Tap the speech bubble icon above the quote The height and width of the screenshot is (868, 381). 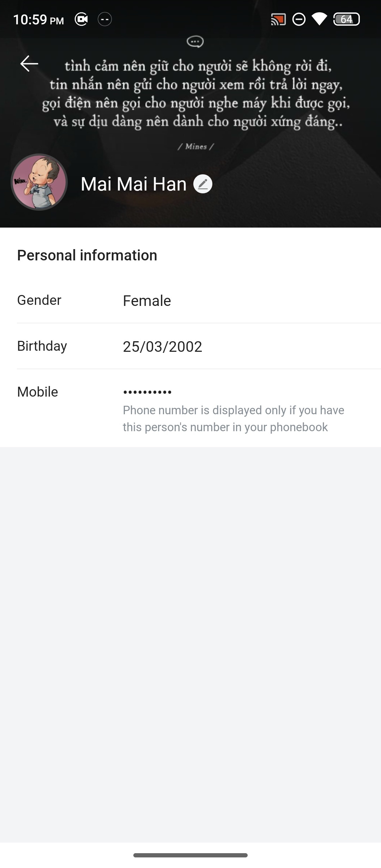point(195,42)
